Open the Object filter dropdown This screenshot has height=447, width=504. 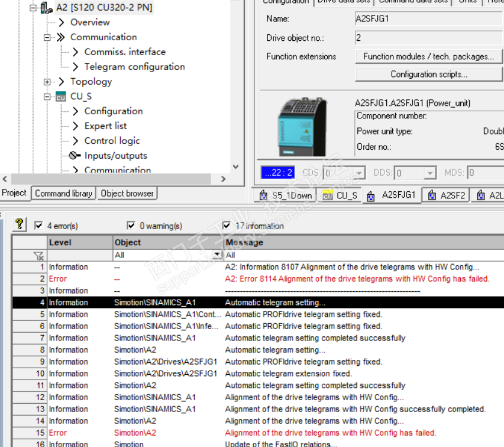(x=218, y=255)
